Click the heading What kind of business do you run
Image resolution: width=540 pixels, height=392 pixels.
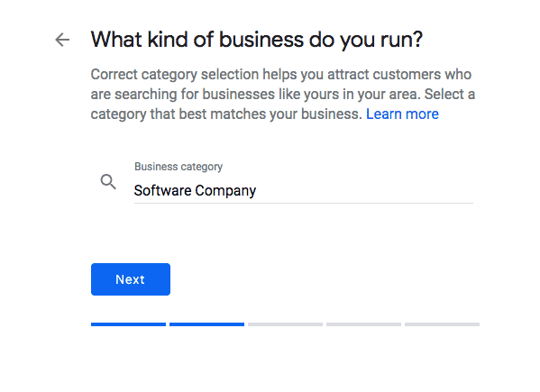coord(257,40)
